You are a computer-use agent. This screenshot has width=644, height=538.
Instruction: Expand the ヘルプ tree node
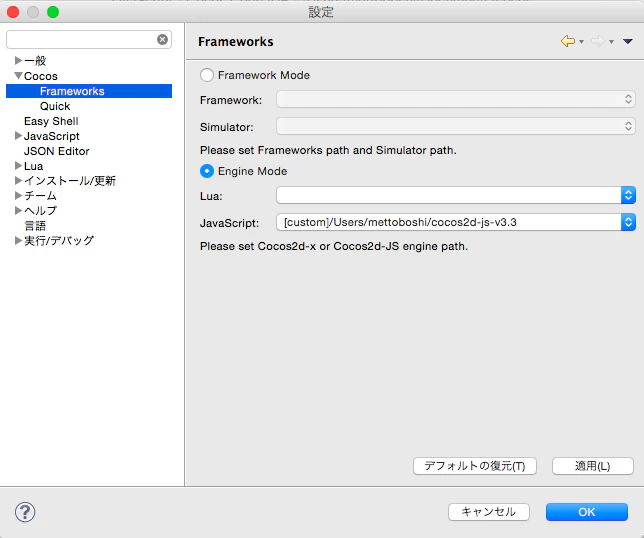pyautogui.click(x=18, y=210)
